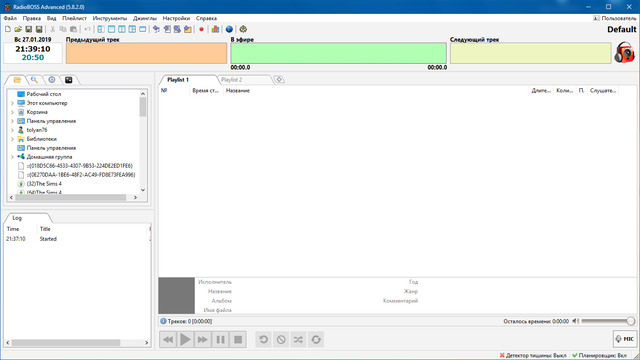Viewport: 640px width, 360px height.
Task: Toggle the scheduler enabled status indicator
Action: [x=599, y=356]
